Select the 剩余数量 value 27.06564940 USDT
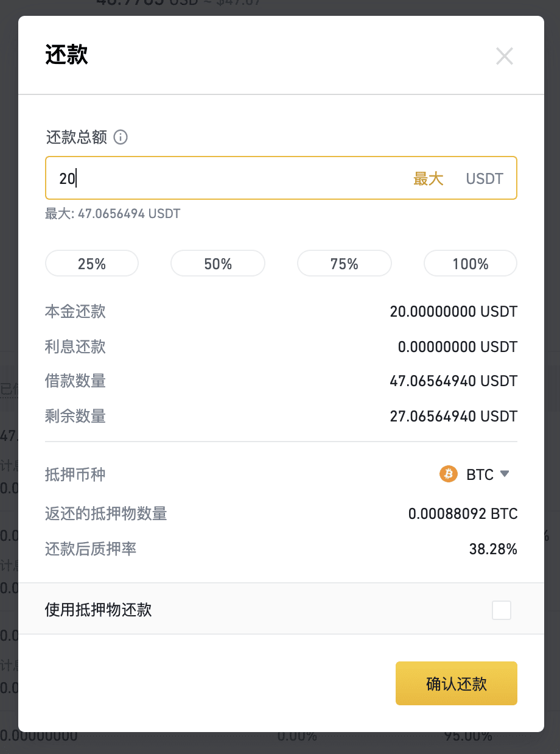Screen dimensions: 560x754 click(x=453, y=417)
